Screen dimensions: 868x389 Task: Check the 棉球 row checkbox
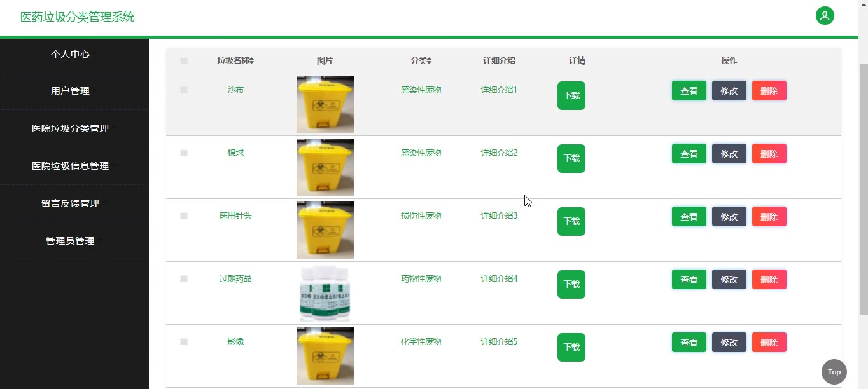point(184,153)
